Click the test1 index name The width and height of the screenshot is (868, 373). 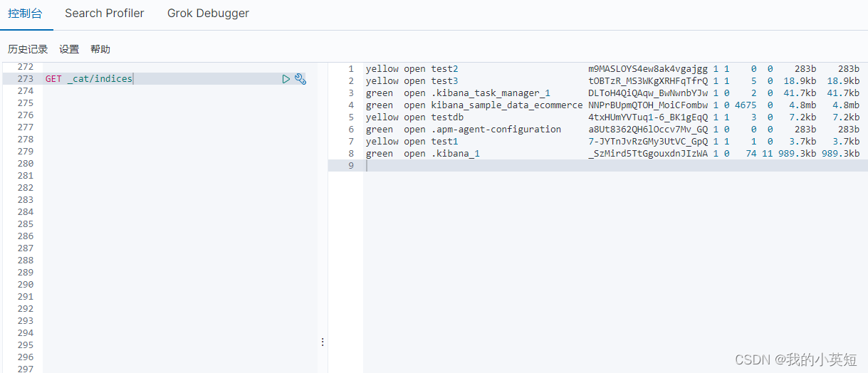pos(444,142)
